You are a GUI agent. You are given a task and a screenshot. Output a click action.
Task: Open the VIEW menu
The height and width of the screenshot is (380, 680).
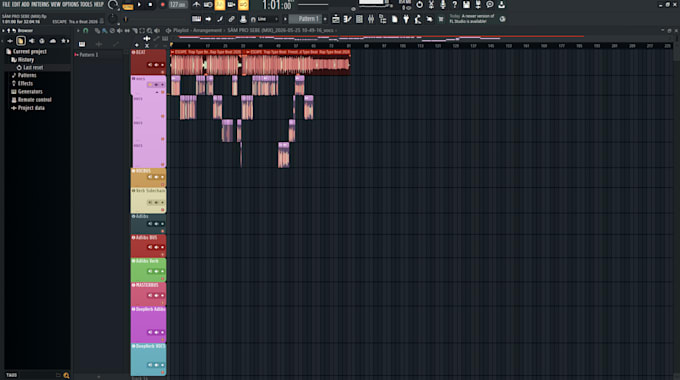[56, 4]
